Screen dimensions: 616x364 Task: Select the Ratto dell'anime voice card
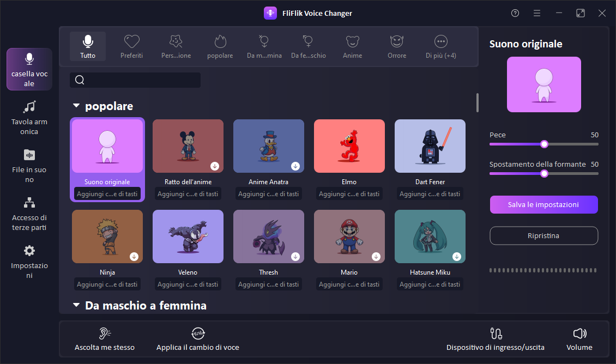click(x=188, y=146)
